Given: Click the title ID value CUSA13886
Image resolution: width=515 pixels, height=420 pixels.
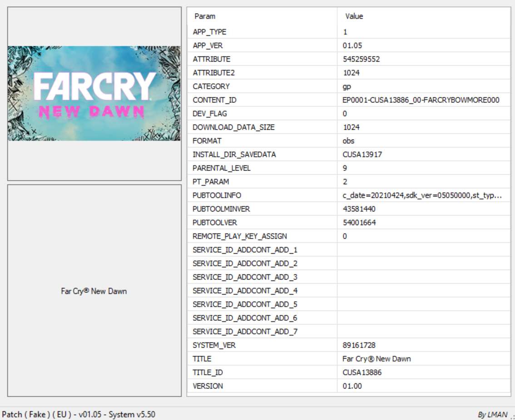Looking at the screenshot, I should tap(362, 372).
